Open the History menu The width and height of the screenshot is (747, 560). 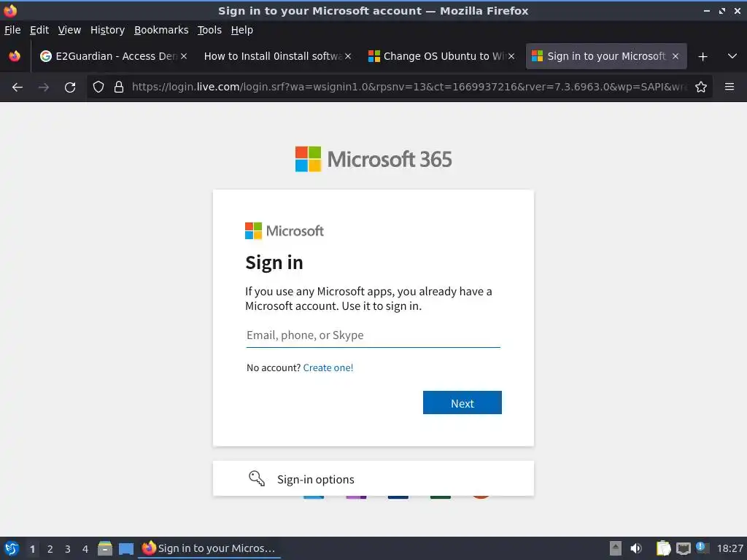click(108, 30)
